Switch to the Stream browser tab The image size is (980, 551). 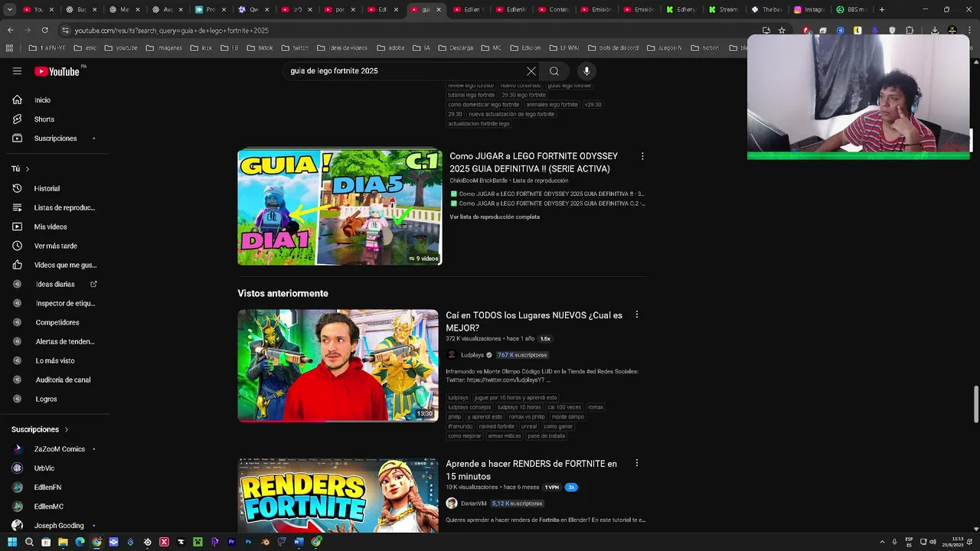(x=723, y=10)
